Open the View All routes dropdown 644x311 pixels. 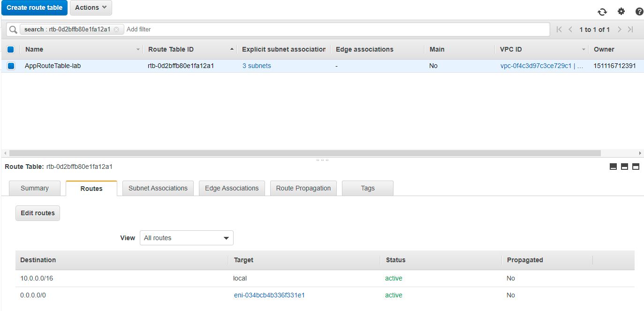187,238
